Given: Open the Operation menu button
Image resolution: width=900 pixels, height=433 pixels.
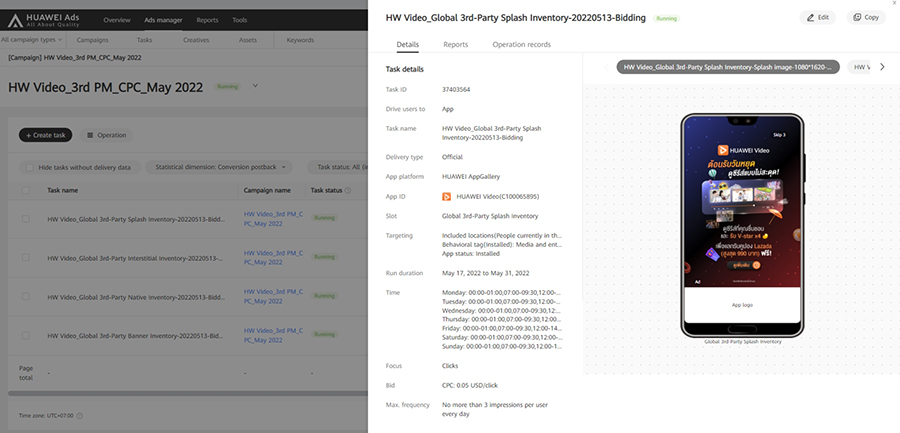Looking at the screenshot, I should (x=104, y=135).
